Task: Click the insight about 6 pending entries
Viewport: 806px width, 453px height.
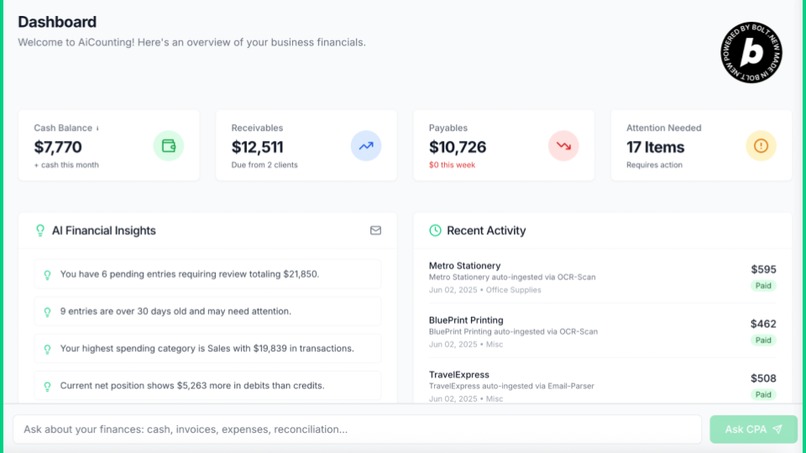Action: click(208, 274)
